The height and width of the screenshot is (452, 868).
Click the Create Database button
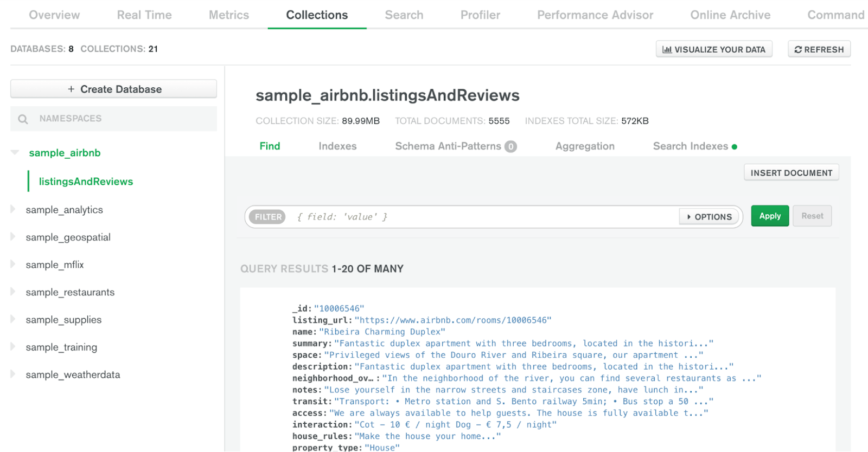pos(113,89)
